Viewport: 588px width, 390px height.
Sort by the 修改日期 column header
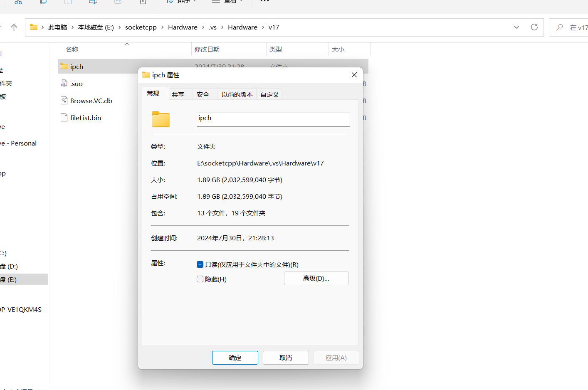(207, 49)
